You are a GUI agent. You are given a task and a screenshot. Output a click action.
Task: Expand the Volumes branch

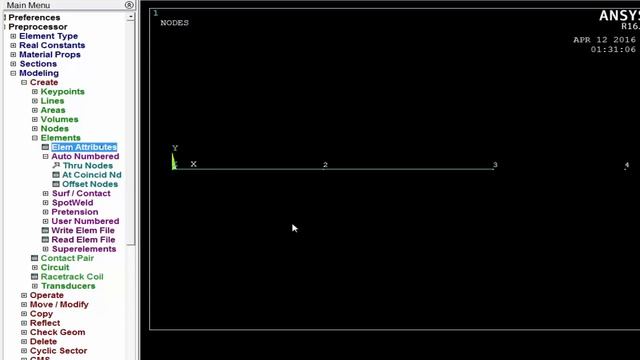(35, 119)
